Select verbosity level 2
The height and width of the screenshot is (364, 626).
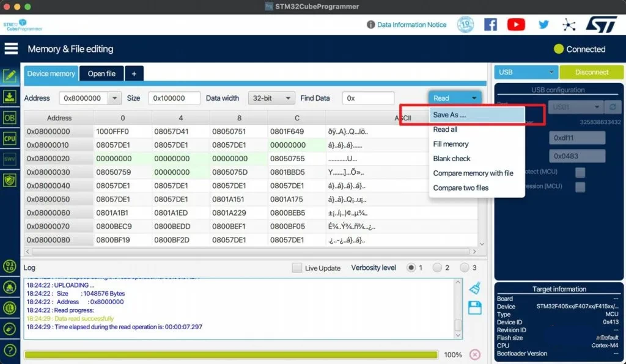437,268
